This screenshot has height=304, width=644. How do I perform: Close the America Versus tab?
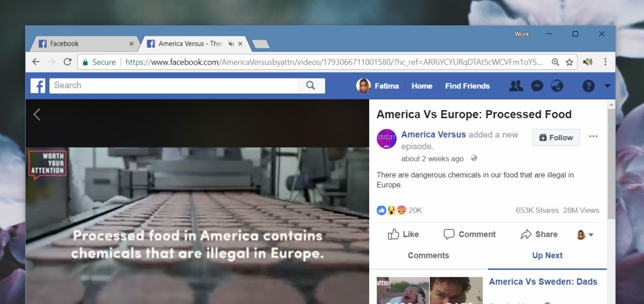(240, 44)
